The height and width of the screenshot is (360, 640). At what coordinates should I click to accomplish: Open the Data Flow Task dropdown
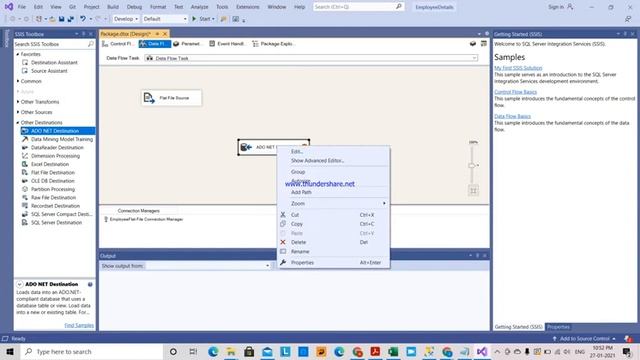pyautogui.click(x=311, y=58)
